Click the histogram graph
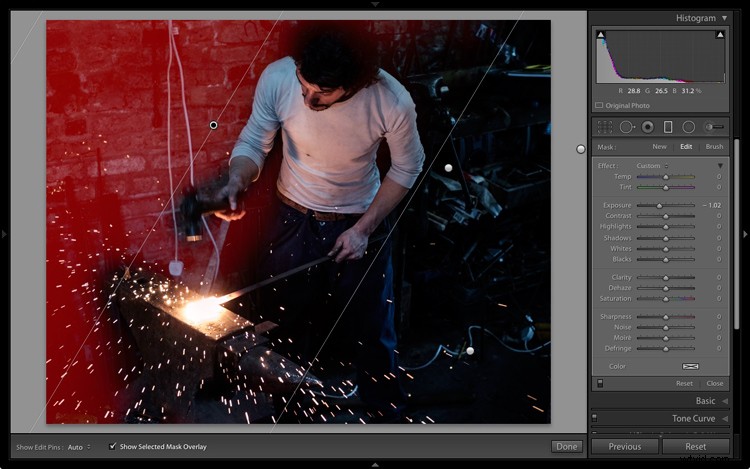 click(660, 56)
